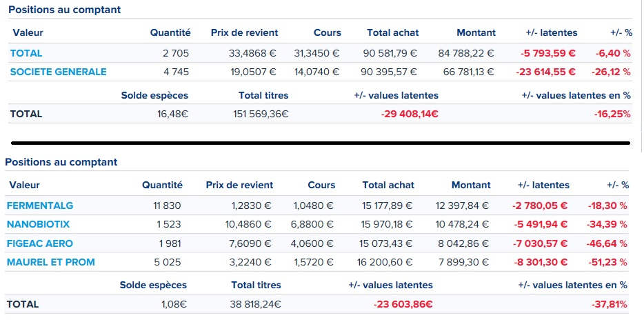The height and width of the screenshot is (331, 644).
Task: Click the first Positions au comptant heading
Action: pyautogui.click(x=65, y=10)
